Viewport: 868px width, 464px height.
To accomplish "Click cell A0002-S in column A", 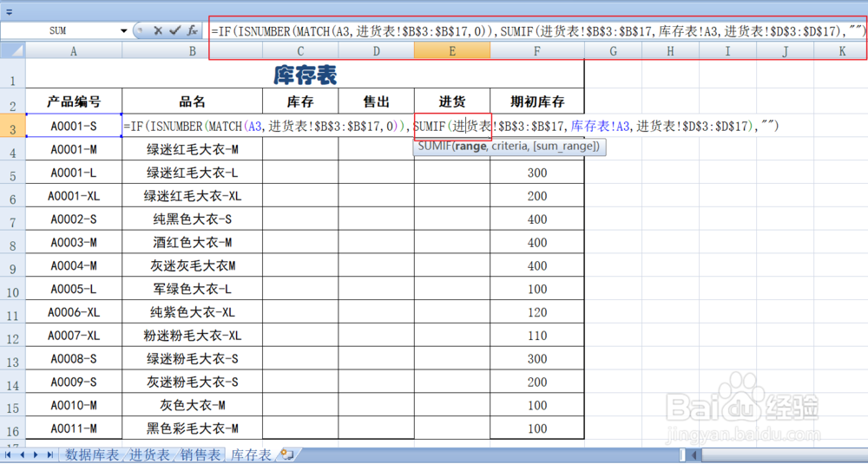I will [x=74, y=219].
